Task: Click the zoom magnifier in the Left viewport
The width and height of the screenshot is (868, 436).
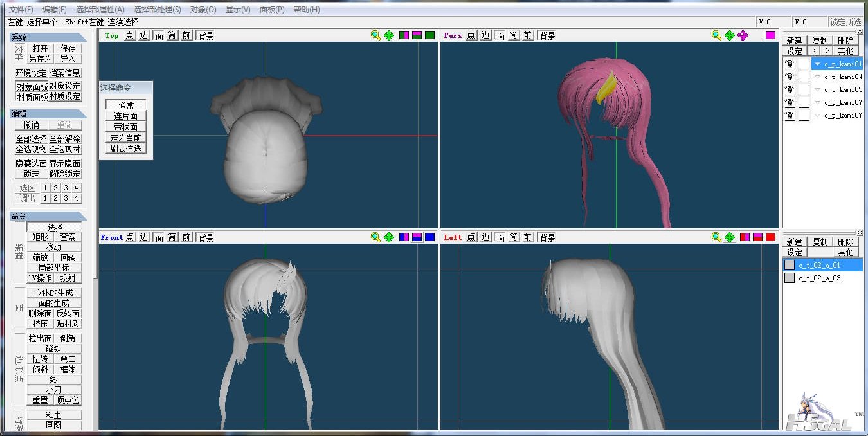Action: pos(716,237)
